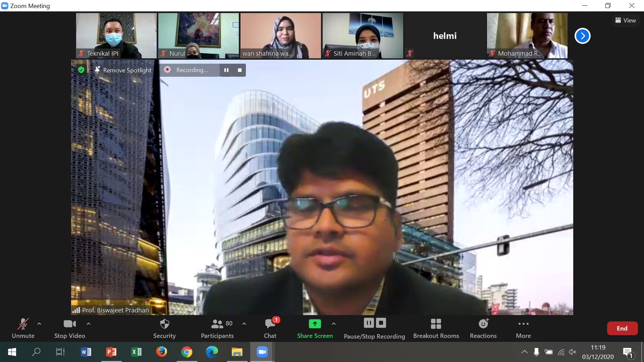Open the More options menu
Screen dimensions: 644x362
click(523, 328)
